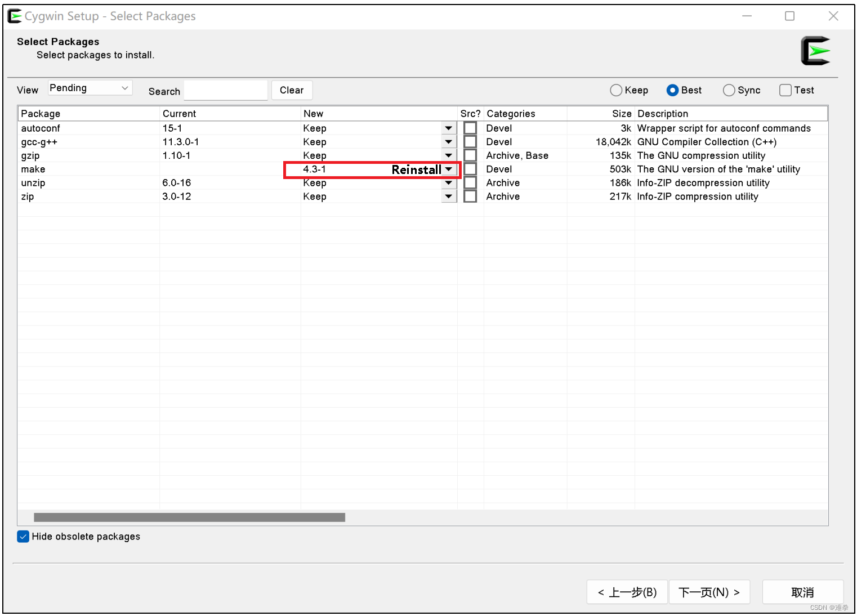
Task: Click current version 6.0-16
Action: [x=177, y=182]
